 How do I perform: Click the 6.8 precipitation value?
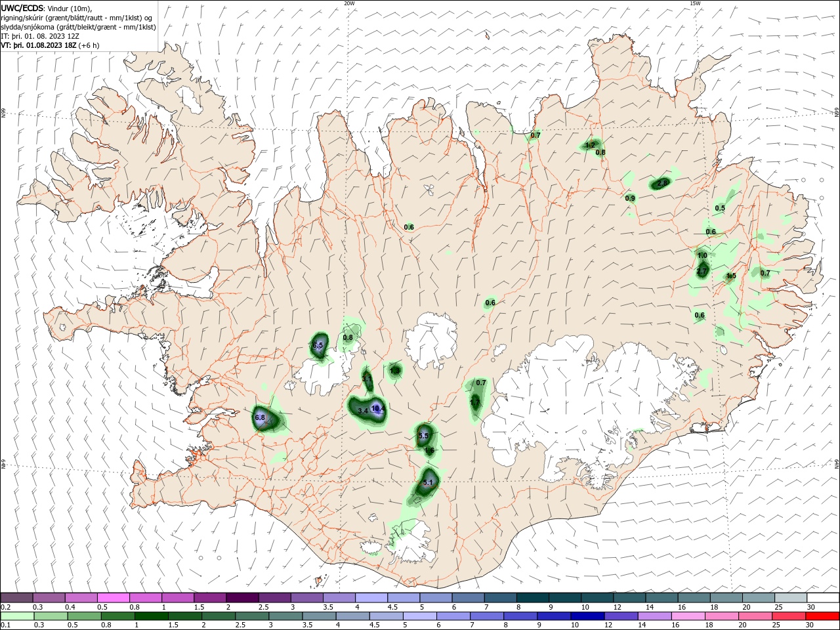(259, 417)
